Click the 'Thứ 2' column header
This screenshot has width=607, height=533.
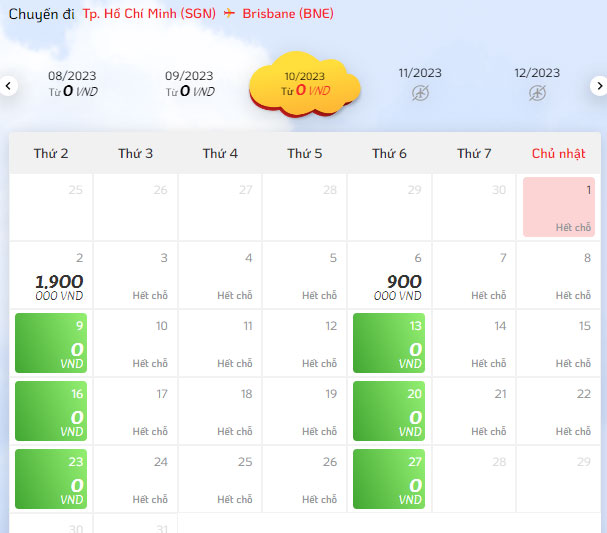(x=51, y=154)
